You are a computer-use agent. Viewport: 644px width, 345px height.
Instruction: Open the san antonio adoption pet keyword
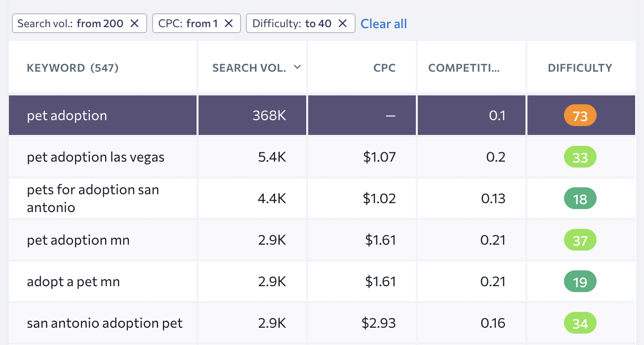pos(105,324)
